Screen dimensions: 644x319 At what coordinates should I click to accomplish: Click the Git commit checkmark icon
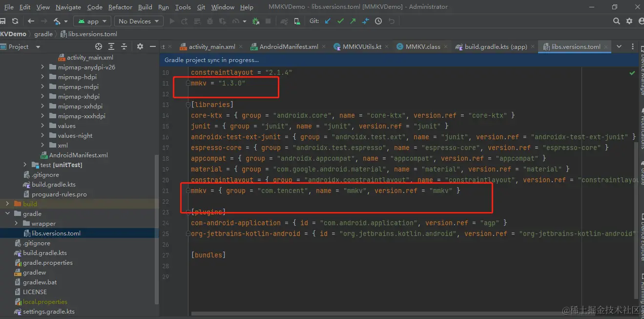tap(340, 21)
